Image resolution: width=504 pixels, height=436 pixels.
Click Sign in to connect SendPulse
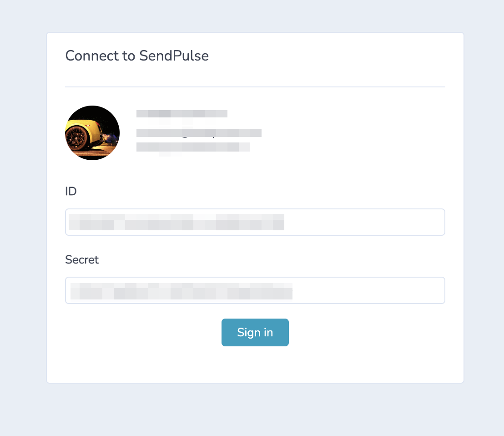[x=255, y=332]
